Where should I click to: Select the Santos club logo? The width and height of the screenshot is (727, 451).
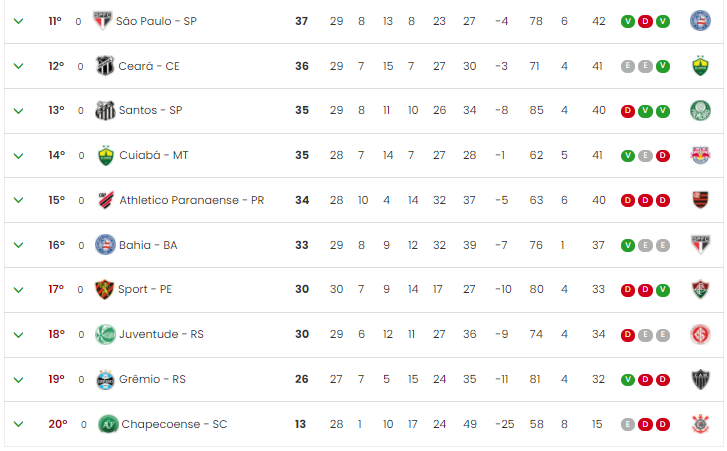105,110
